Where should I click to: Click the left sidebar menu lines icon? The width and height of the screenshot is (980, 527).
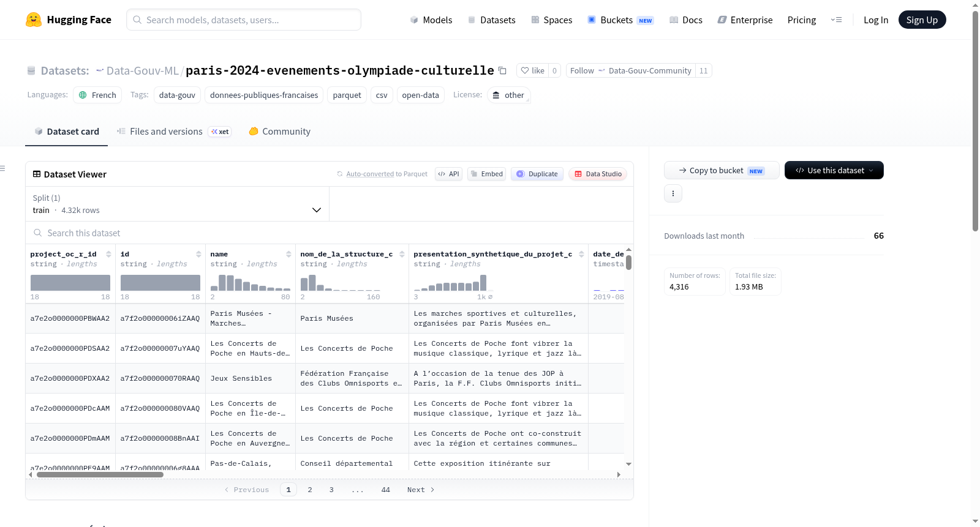click(2, 168)
